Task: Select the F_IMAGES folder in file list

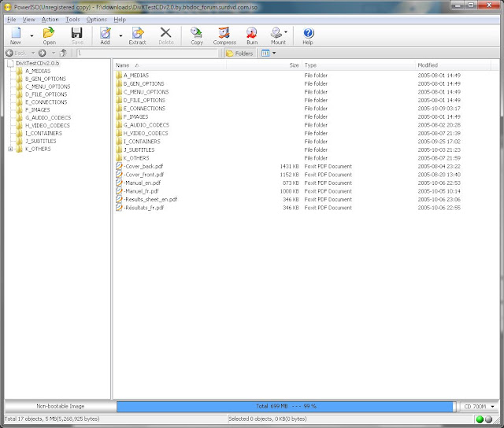Action: (x=136, y=117)
